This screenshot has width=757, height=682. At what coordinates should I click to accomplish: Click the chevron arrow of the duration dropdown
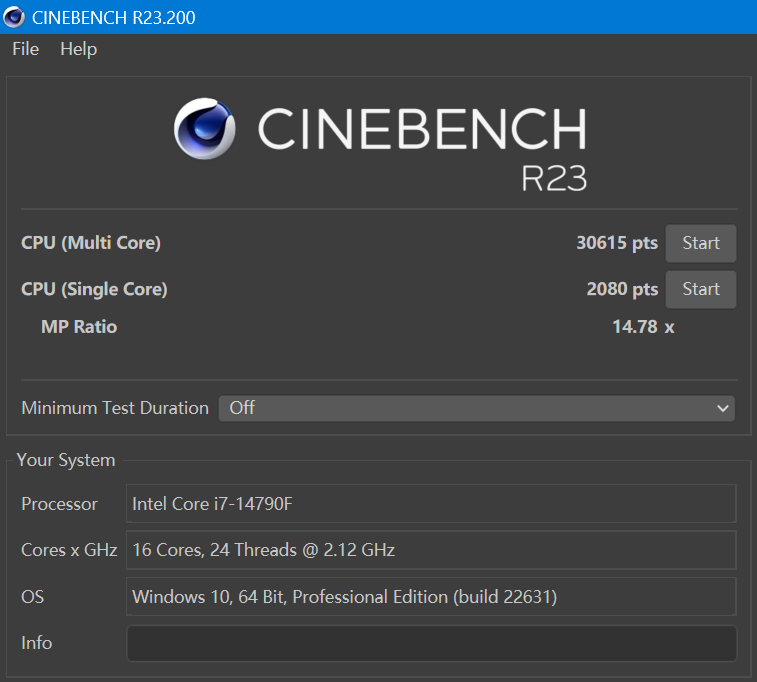click(x=723, y=408)
